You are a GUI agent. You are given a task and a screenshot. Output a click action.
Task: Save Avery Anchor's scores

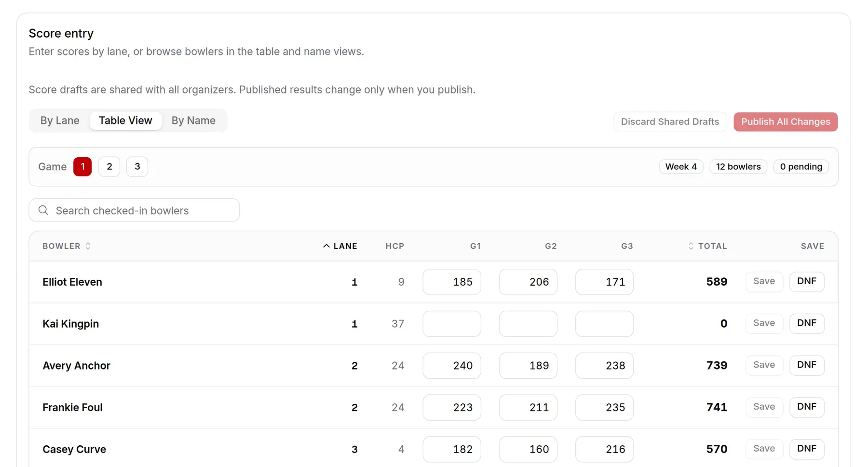pos(764,365)
